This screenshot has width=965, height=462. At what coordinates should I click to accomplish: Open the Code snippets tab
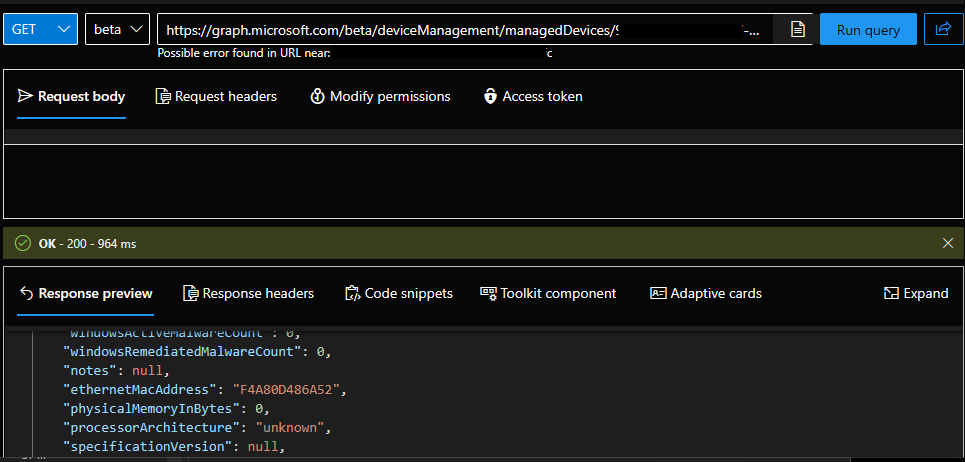[399, 293]
